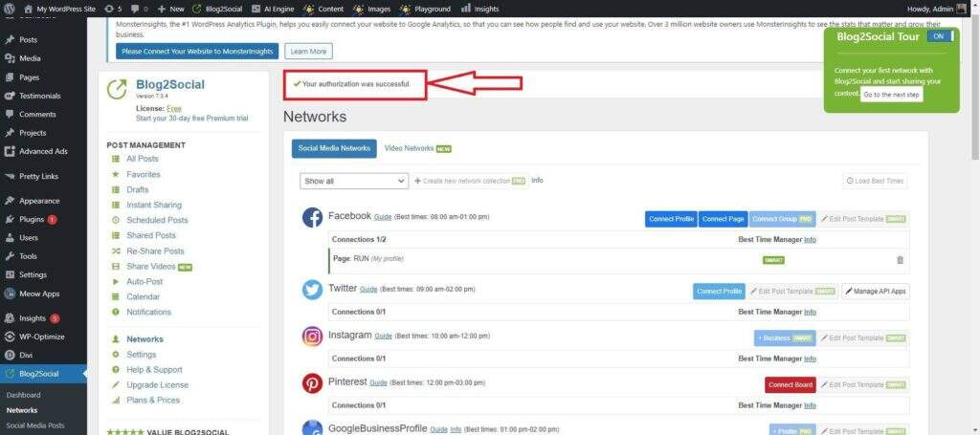Click Please Connect Your Website to MonsterInsights
The image size is (980, 435).
pos(197,52)
